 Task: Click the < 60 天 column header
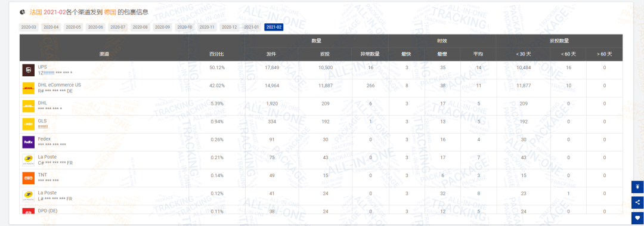[568, 54]
